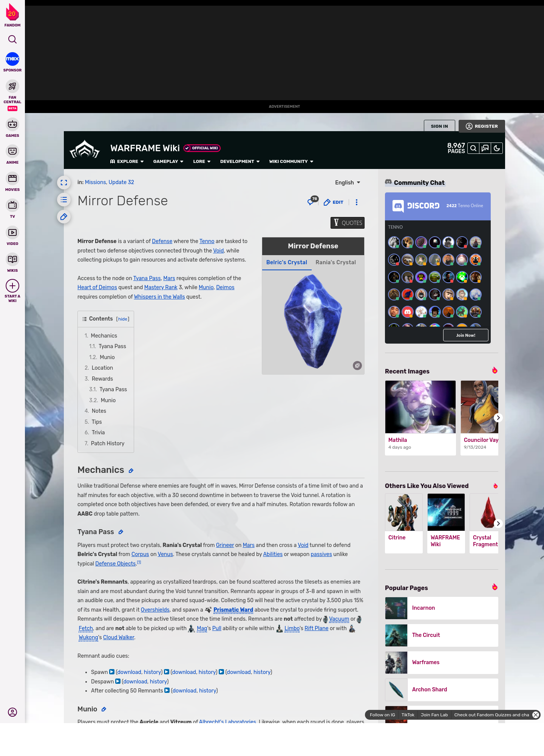
Task: Open the Mathila recent image
Action: coord(420,418)
